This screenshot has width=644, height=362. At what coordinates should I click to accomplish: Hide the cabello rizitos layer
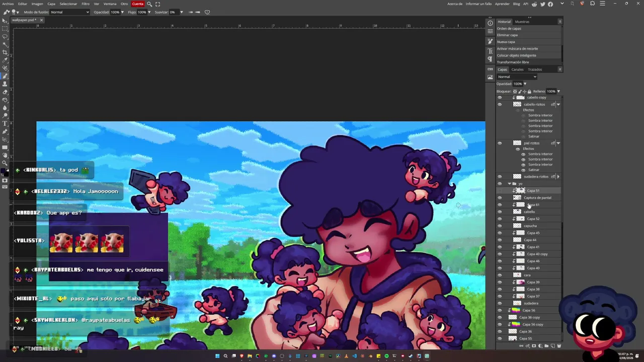(500, 105)
